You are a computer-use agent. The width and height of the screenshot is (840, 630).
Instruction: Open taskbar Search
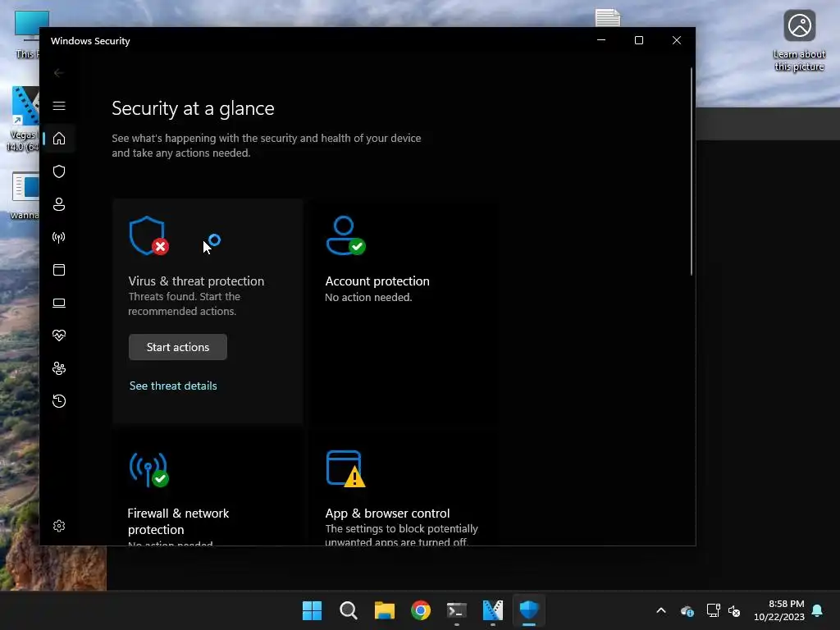tap(348, 610)
